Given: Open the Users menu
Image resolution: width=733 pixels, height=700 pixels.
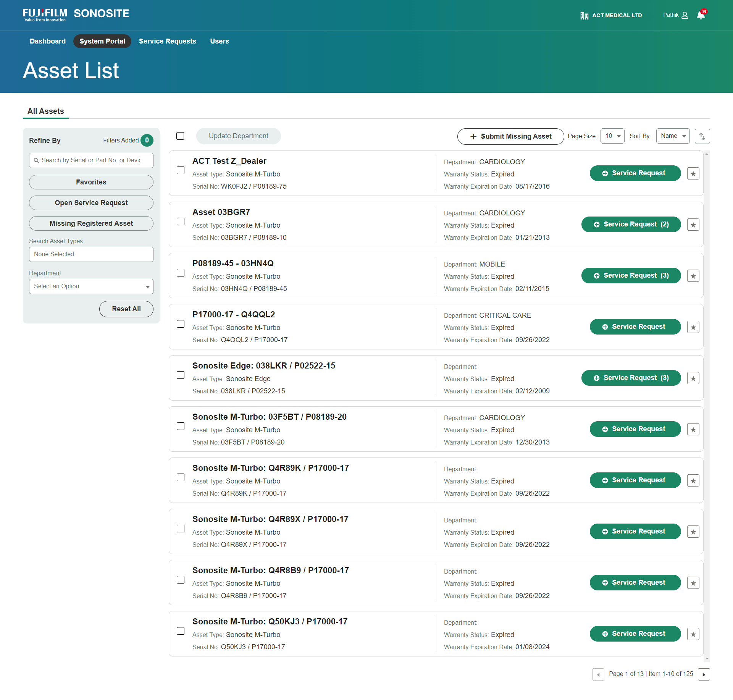Looking at the screenshot, I should pos(220,41).
